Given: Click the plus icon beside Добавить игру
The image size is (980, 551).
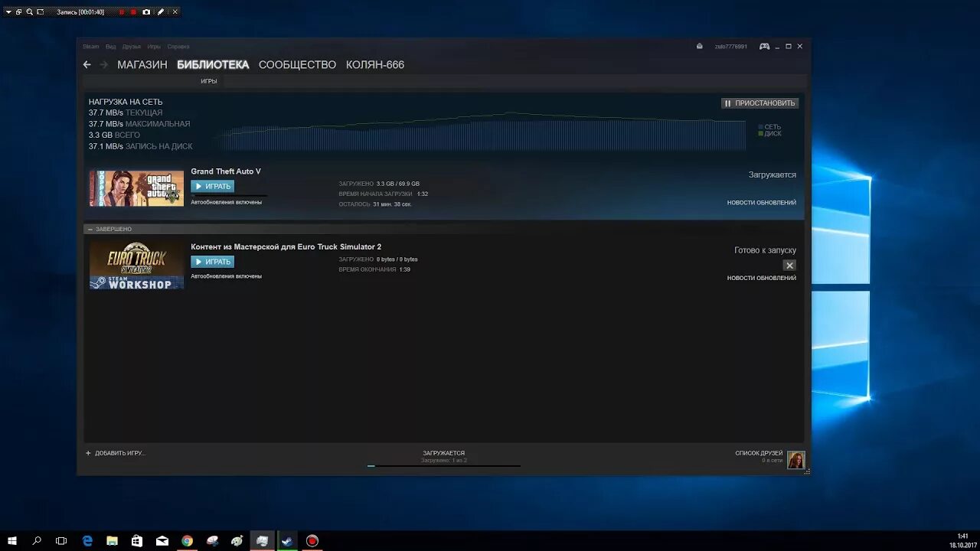Looking at the screenshot, I should pos(88,453).
